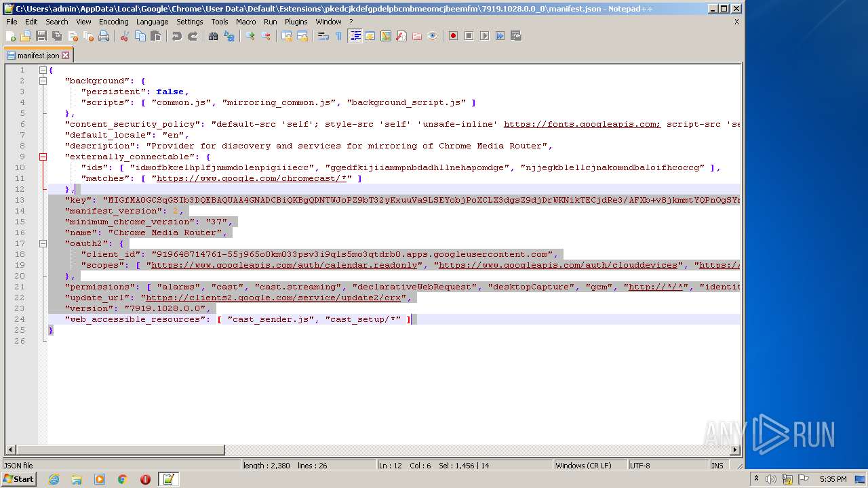This screenshot has width=868, height=488.
Task: Toggle the indent guide toolbar button
Action: (355, 36)
